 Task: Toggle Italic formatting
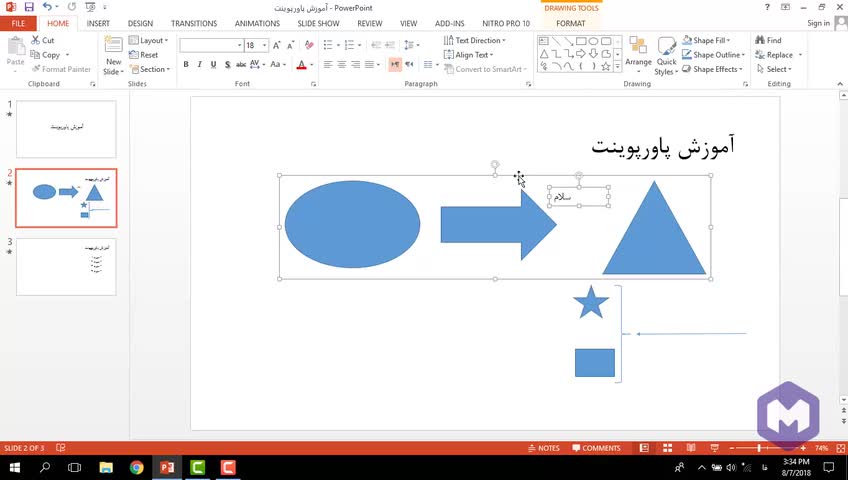click(x=200, y=64)
